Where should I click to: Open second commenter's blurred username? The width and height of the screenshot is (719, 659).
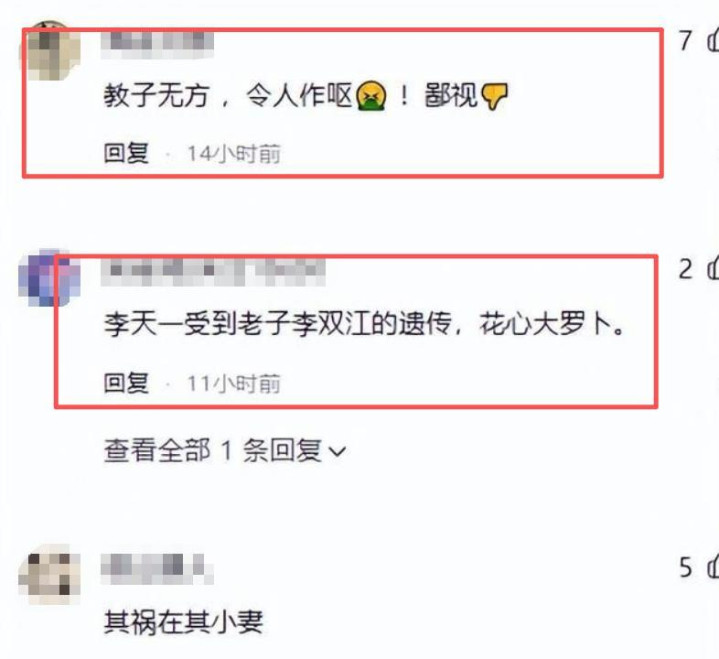coord(213,271)
